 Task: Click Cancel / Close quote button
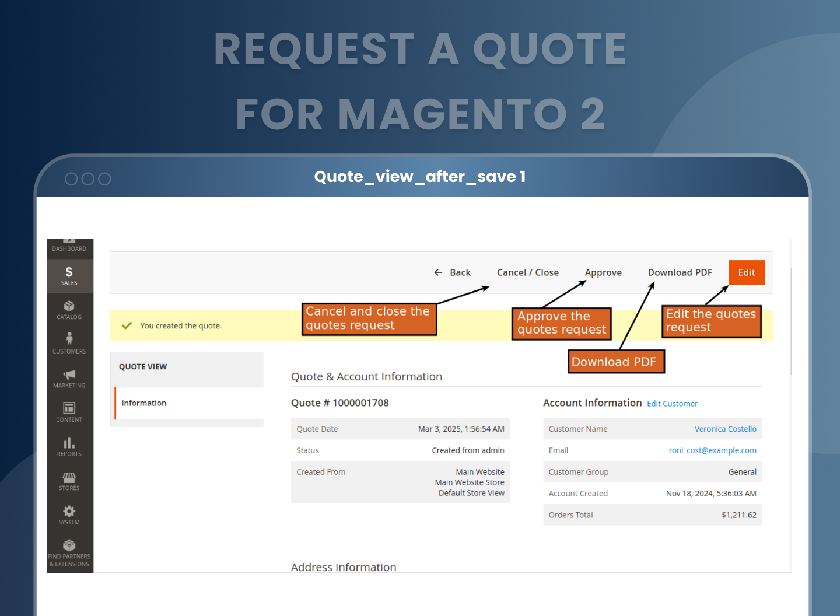click(x=527, y=272)
